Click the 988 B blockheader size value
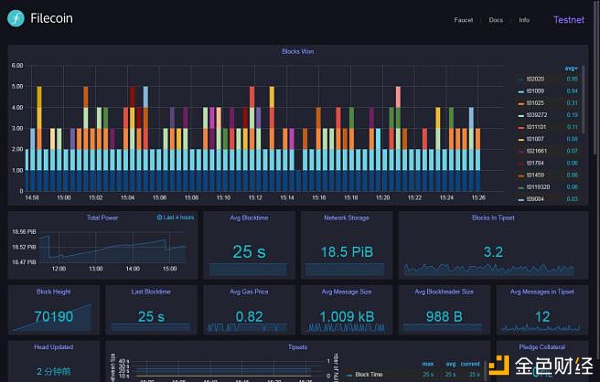Screen dimensions: 600x382 coord(444,317)
